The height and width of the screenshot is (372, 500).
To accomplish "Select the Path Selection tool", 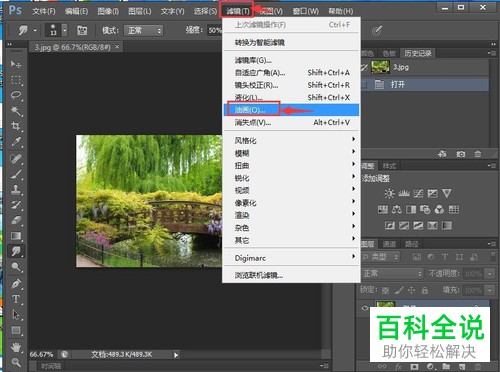I will (x=16, y=314).
